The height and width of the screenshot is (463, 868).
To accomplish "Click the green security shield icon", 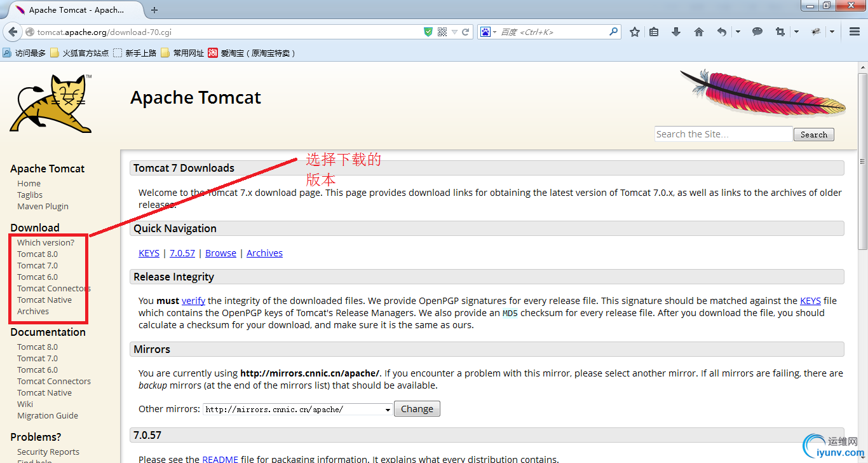I will (428, 32).
